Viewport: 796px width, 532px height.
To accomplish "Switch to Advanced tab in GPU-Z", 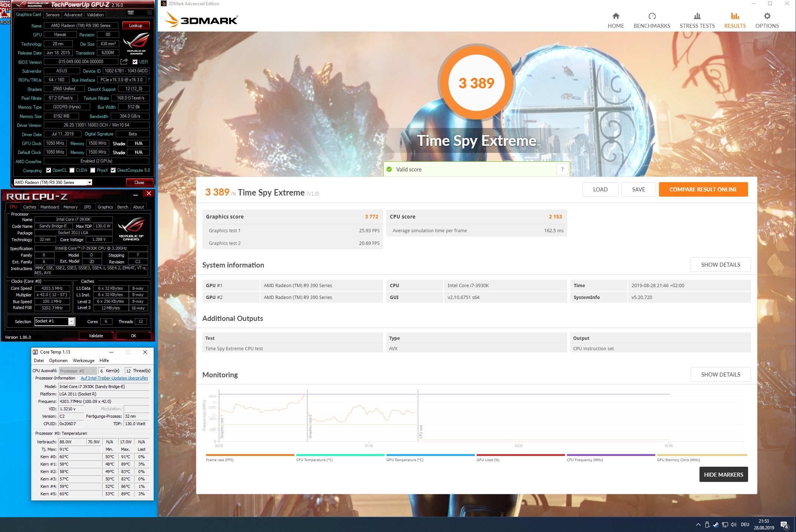I will click(x=73, y=15).
